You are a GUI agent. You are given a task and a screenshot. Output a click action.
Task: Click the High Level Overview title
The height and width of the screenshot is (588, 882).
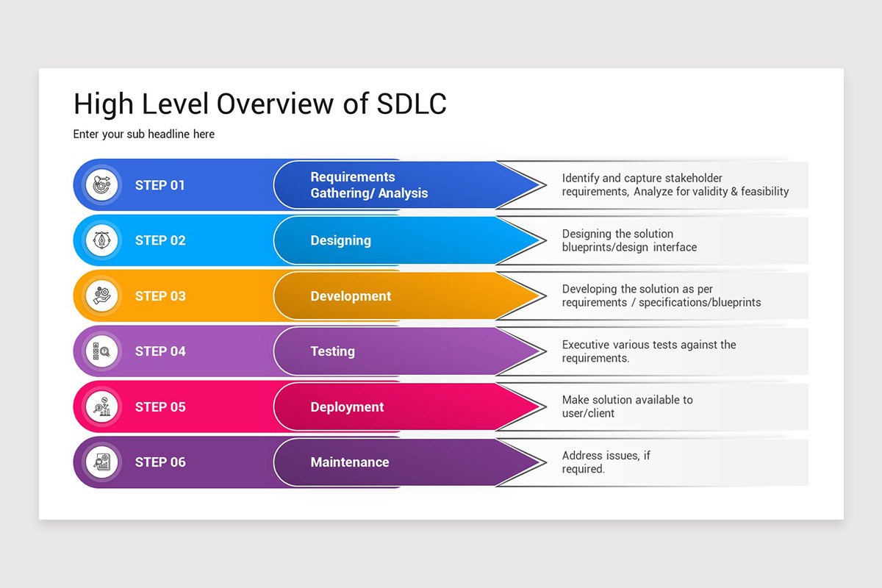pos(259,104)
